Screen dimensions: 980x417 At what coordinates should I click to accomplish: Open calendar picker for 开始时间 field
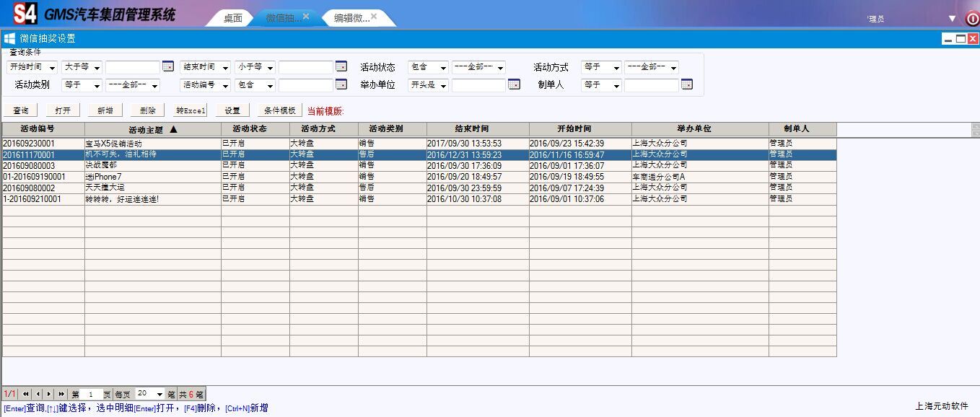pos(168,67)
